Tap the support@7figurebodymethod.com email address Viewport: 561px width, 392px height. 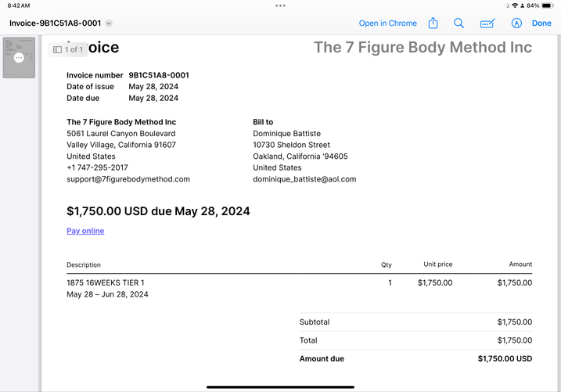pos(128,179)
